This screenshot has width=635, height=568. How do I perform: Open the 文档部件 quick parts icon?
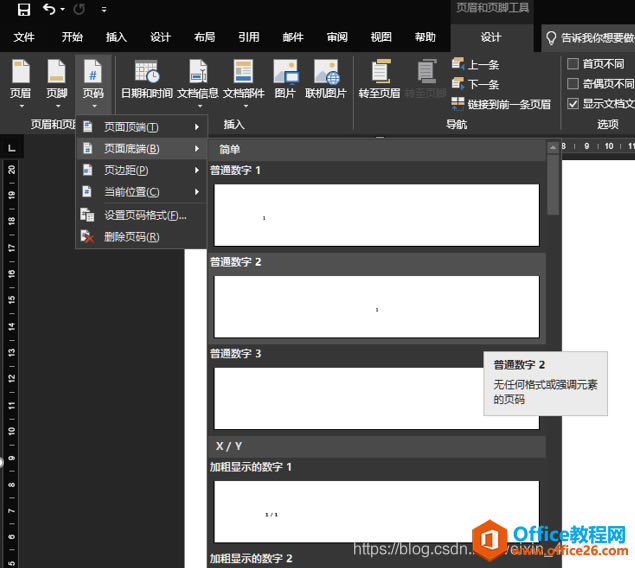244,83
